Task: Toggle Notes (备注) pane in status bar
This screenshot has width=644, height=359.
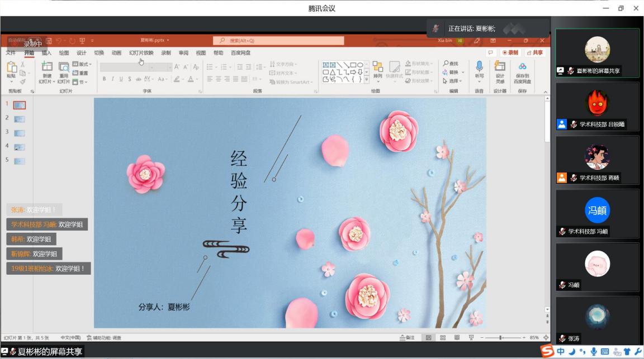Action: coord(407,338)
